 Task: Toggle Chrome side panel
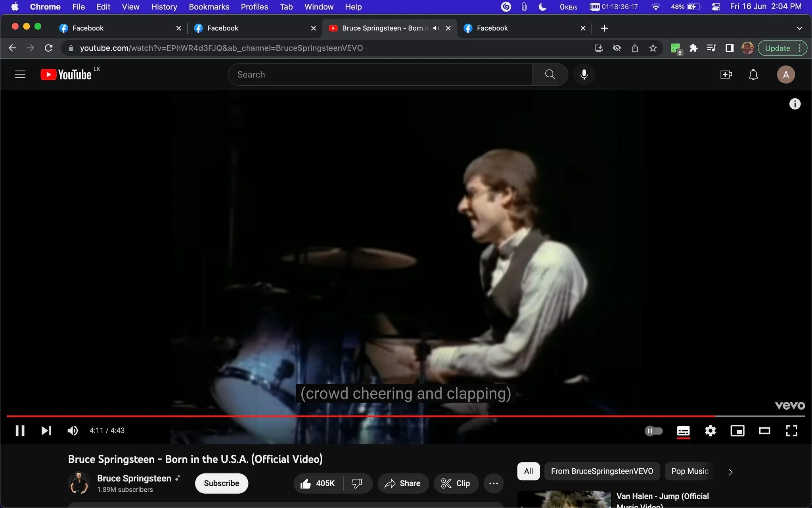(729, 48)
